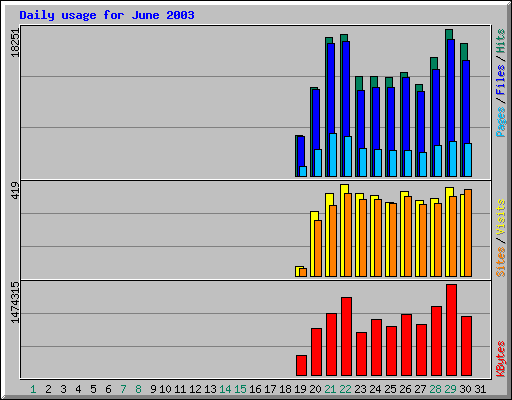Click the red KBytes bar for day 27
The image size is (512, 400).
tap(421, 350)
